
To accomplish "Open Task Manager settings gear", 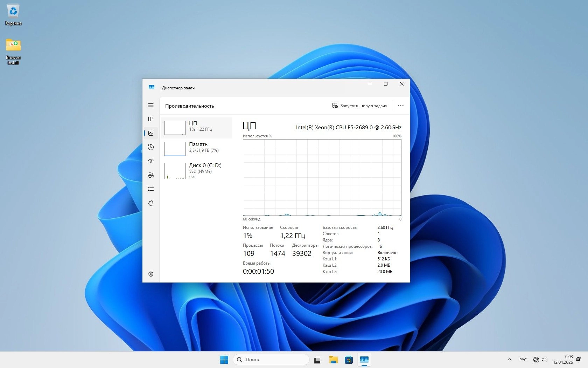I will click(x=151, y=274).
